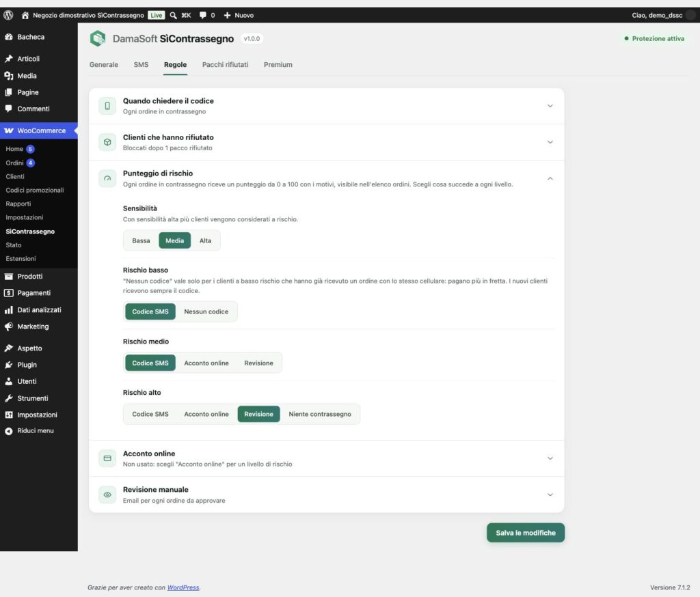Click the eye icon of Revisione manuale
The image size is (700, 597).
click(107, 495)
